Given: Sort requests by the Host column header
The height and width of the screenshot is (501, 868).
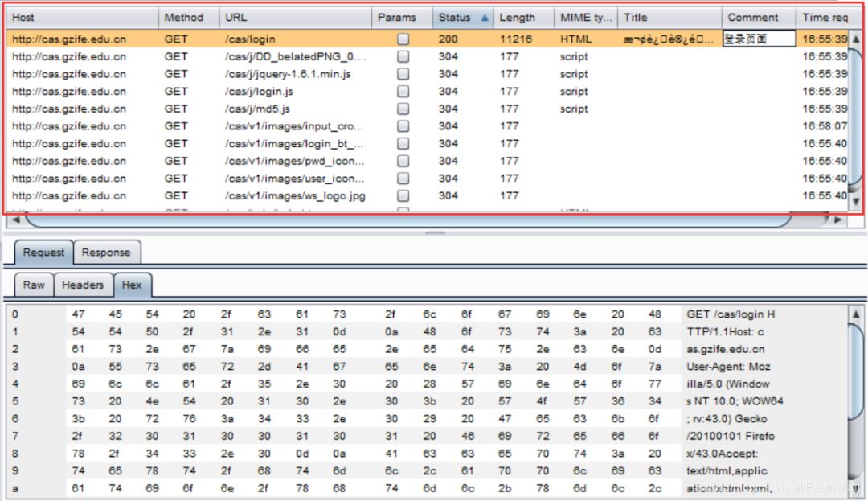Looking at the screenshot, I should click(80, 18).
